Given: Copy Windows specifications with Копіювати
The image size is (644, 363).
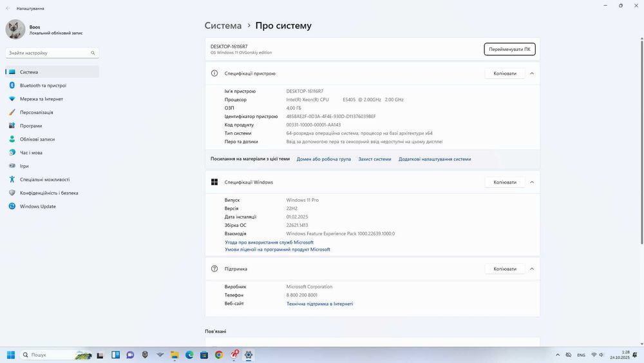Looking at the screenshot, I should point(505,182).
